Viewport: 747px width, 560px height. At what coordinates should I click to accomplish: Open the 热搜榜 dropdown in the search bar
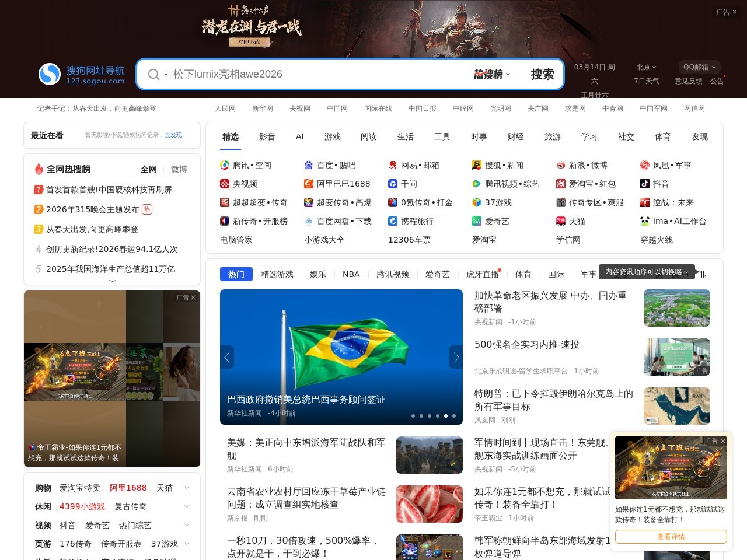490,74
